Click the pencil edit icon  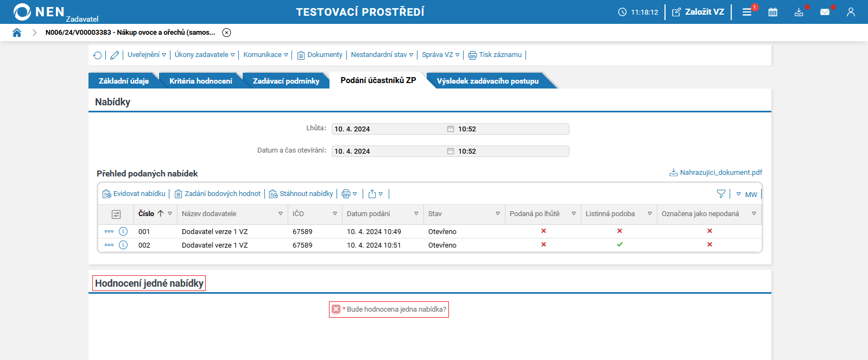tap(115, 55)
